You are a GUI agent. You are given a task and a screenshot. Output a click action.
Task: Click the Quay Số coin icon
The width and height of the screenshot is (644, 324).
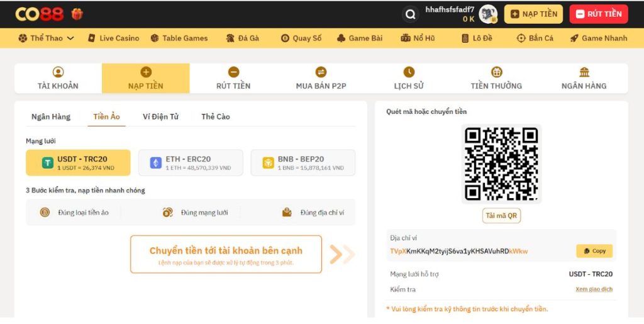(x=285, y=38)
